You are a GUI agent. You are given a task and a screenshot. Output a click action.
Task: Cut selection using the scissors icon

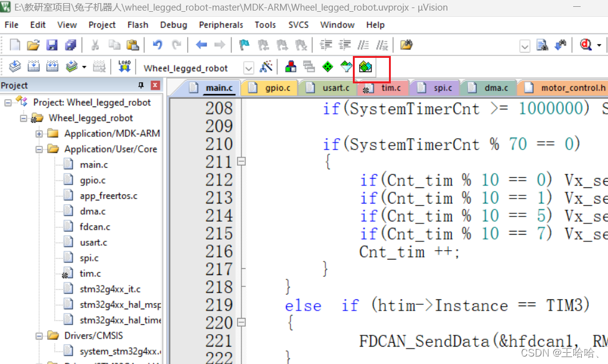tap(95, 45)
